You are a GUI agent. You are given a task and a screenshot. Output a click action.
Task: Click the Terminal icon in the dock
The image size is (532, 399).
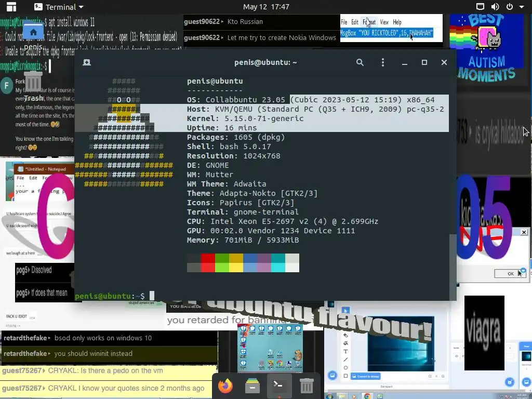point(280,386)
